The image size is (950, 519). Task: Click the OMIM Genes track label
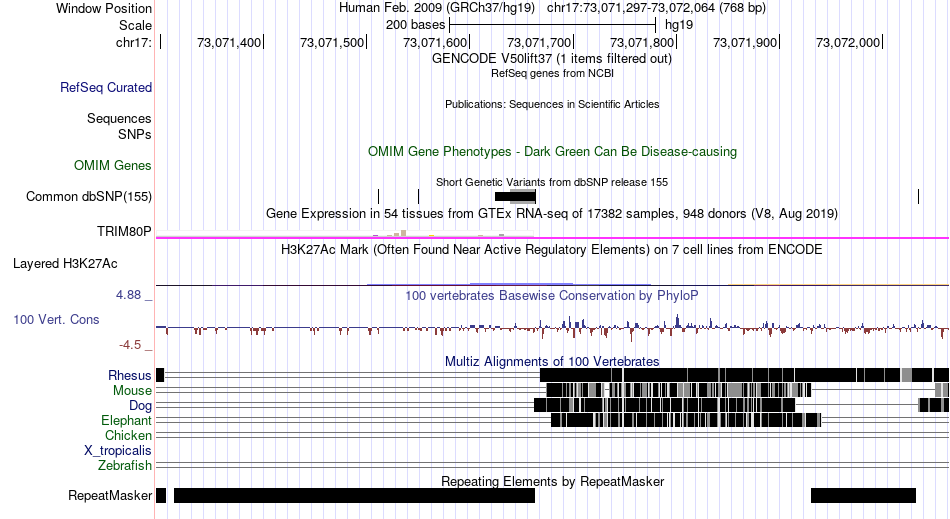coord(113,165)
